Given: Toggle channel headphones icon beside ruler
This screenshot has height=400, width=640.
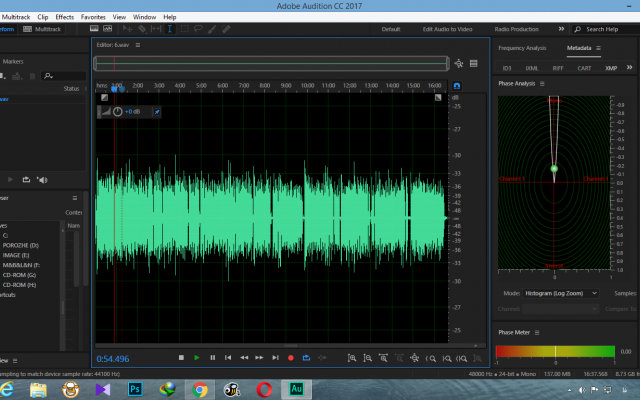Looking at the screenshot, I should coord(457,86).
